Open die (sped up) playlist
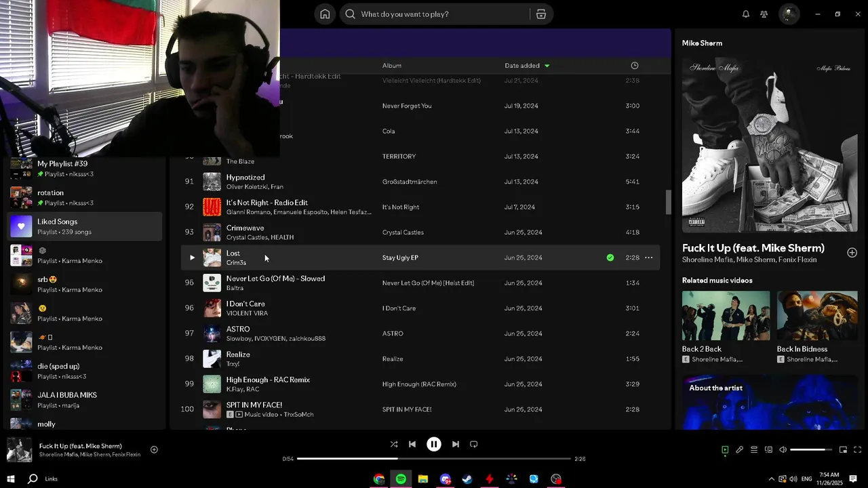This screenshot has width=868, height=488. tap(85, 371)
